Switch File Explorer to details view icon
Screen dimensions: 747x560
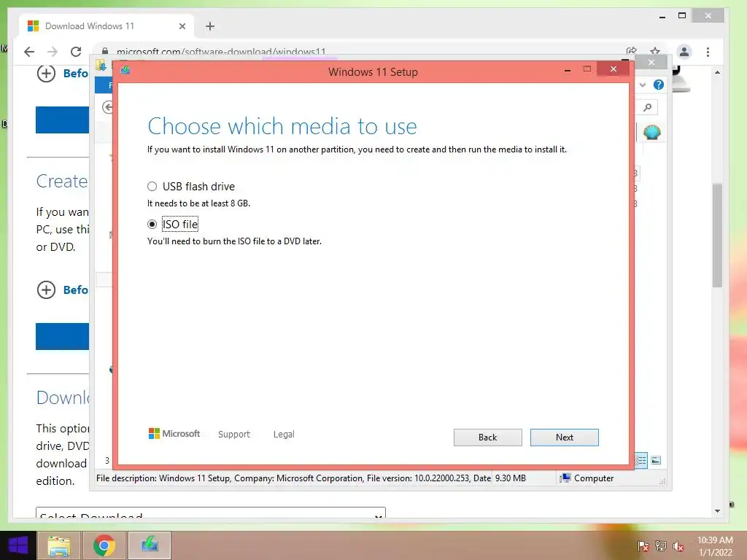(640, 460)
